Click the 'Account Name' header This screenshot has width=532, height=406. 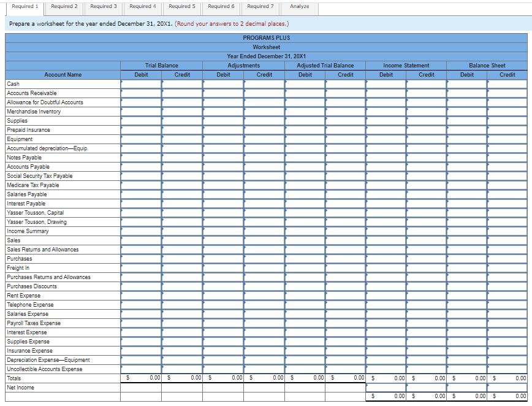pos(63,75)
